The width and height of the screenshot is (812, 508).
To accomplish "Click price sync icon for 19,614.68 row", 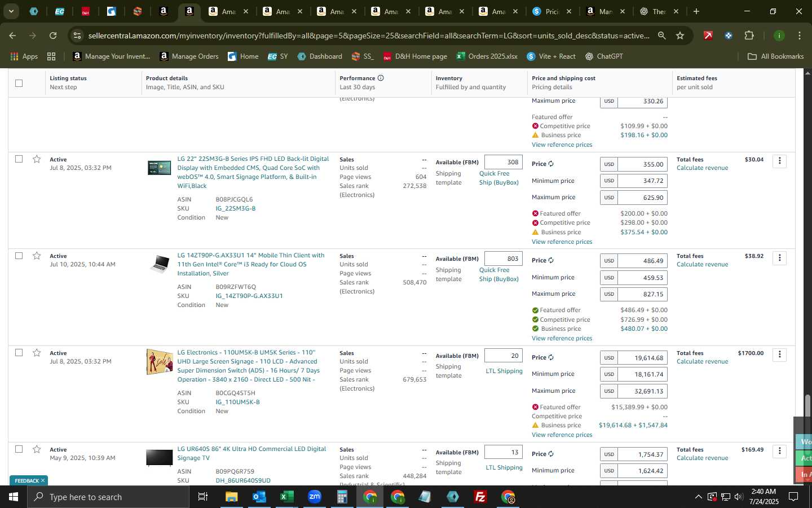I will point(551,357).
